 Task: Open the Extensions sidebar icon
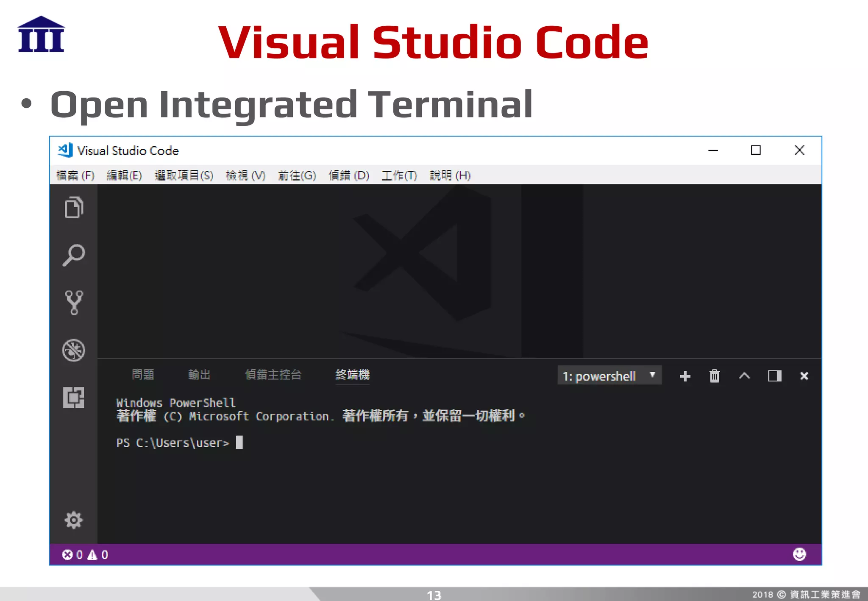click(x=74, y=398)
